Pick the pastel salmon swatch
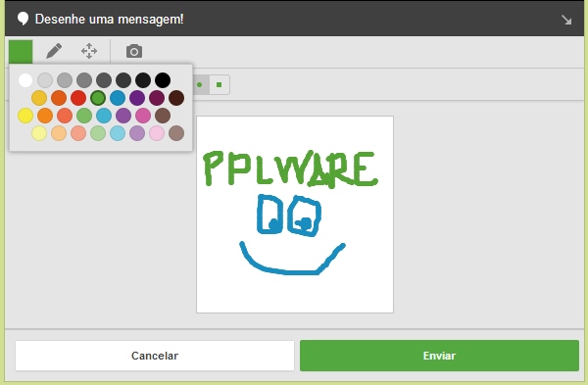The image size is (588, 385). [x=78, y=133]
